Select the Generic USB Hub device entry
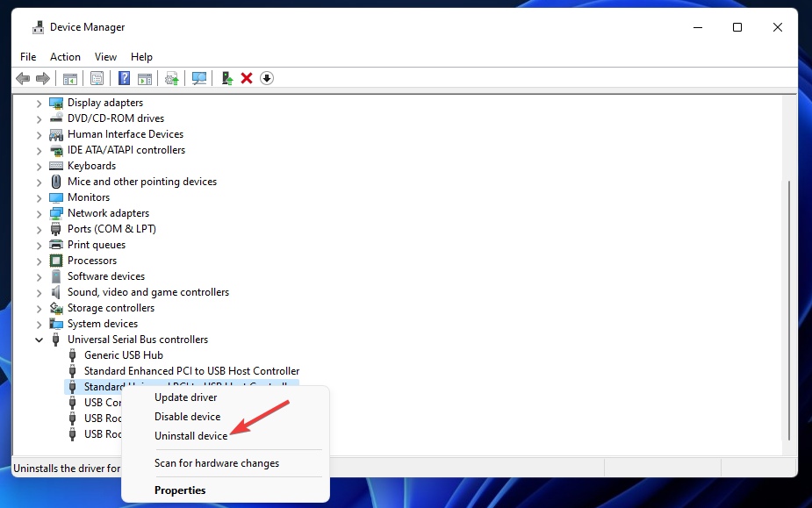 [124, 354]
